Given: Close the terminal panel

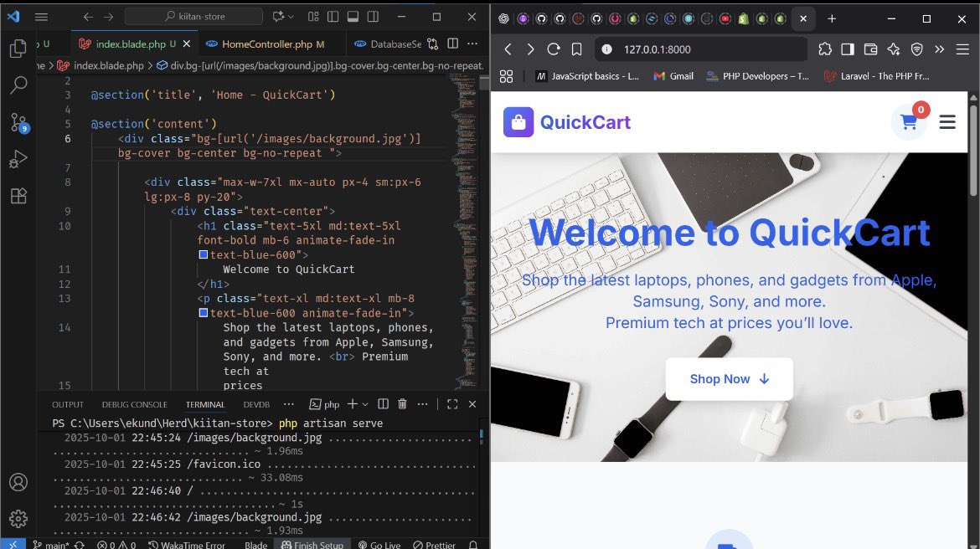Looking at the screenshot, I should pos(472,404).
